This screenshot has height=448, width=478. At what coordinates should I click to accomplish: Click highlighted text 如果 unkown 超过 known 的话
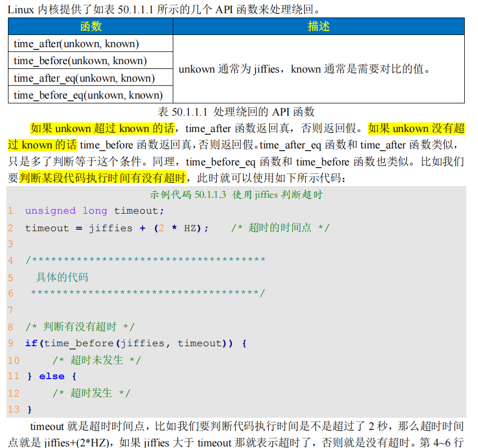tap(103, 128)
